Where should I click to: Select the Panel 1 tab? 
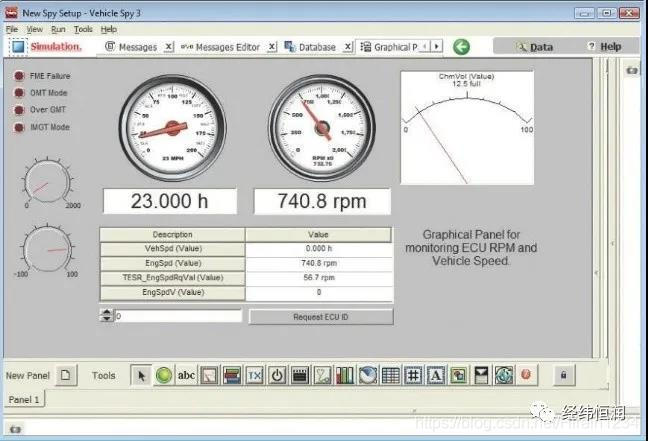point(24,400)
